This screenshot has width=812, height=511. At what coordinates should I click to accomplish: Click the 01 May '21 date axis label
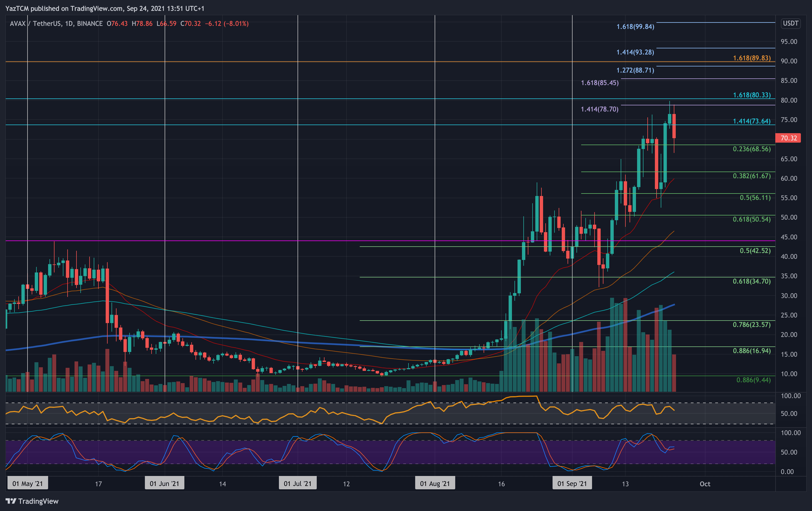[27, 483]
